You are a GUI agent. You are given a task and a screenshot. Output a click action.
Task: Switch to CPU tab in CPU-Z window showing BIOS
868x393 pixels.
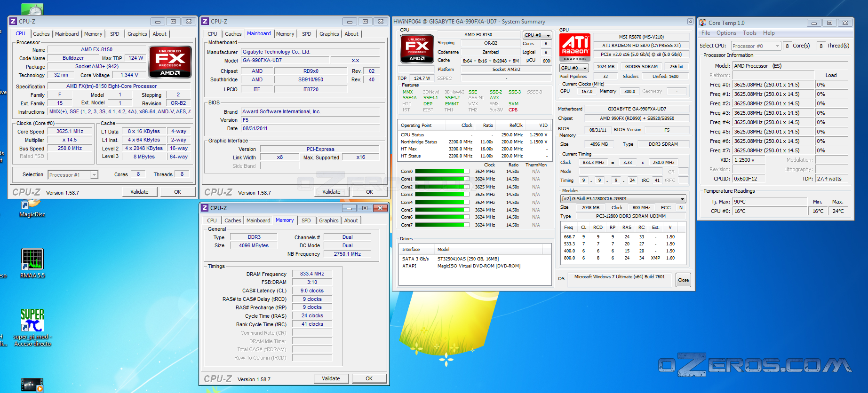(x=213, y=34)
